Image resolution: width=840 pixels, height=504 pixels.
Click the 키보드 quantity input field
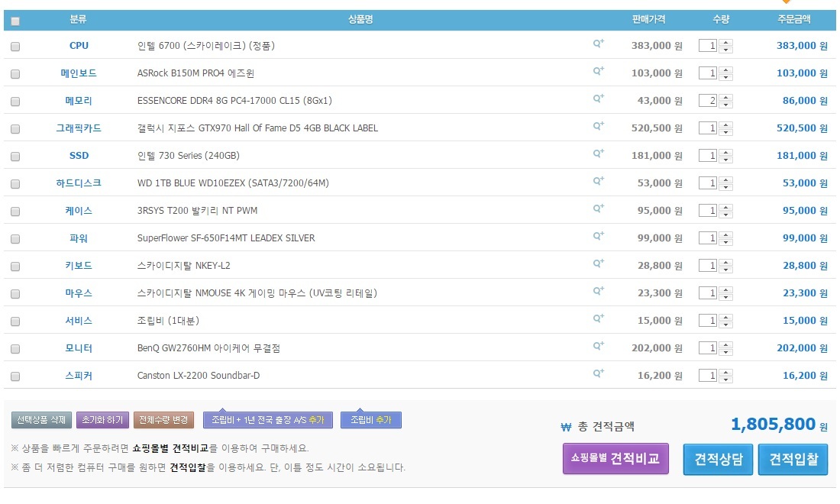(708, 266)
